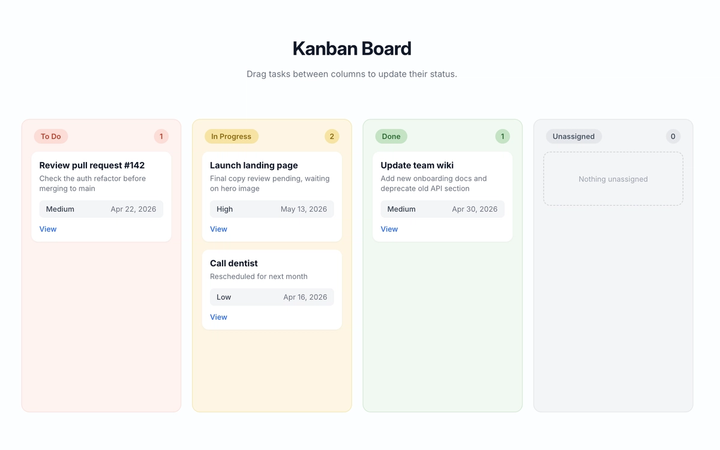Click the Apr 22, 2026 due date
720x450 pixels.
(x=133, y=209)
